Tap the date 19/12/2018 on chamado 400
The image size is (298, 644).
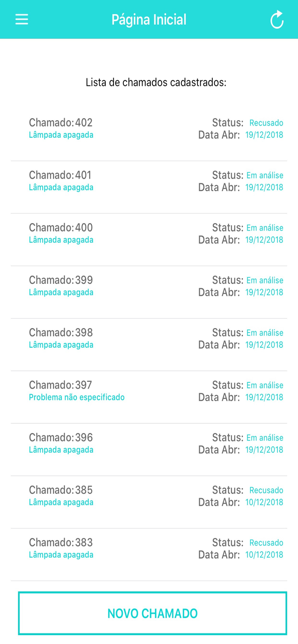pos(264,240)
